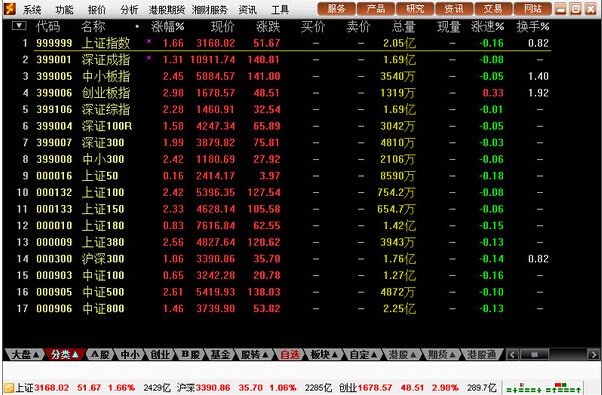
Task: Open the 报价 menu
Action: [97, 9]
